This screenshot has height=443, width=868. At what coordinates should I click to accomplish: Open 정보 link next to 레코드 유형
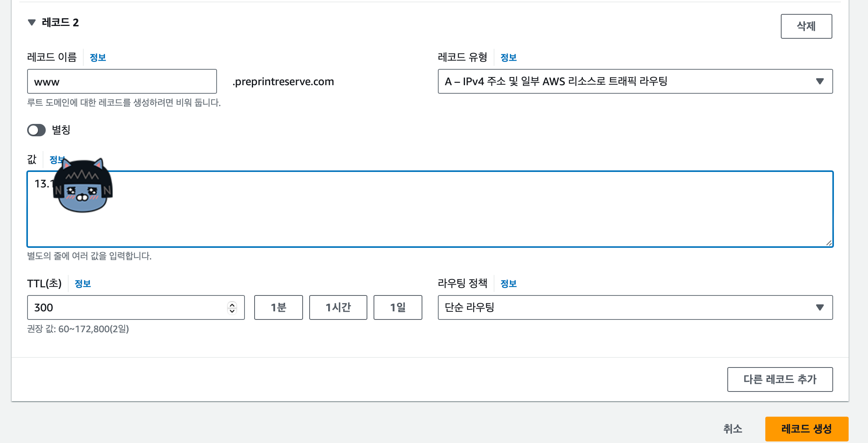[508, 58]
